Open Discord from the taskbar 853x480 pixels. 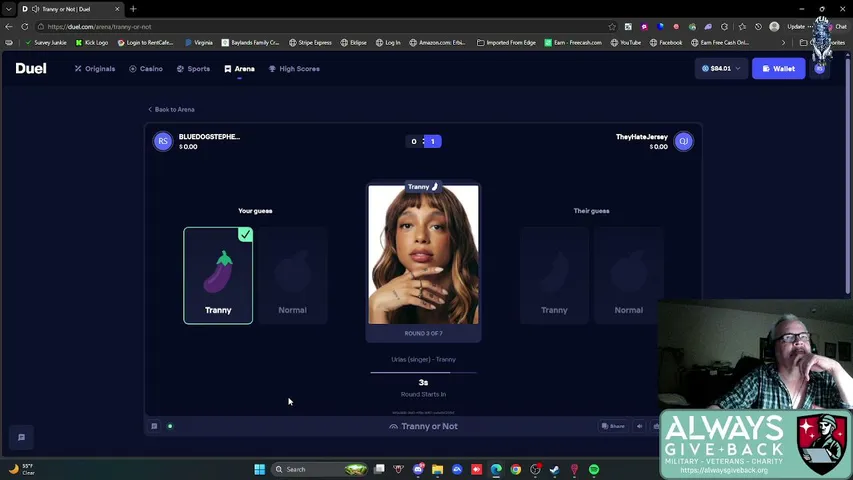tap(418, 469)
